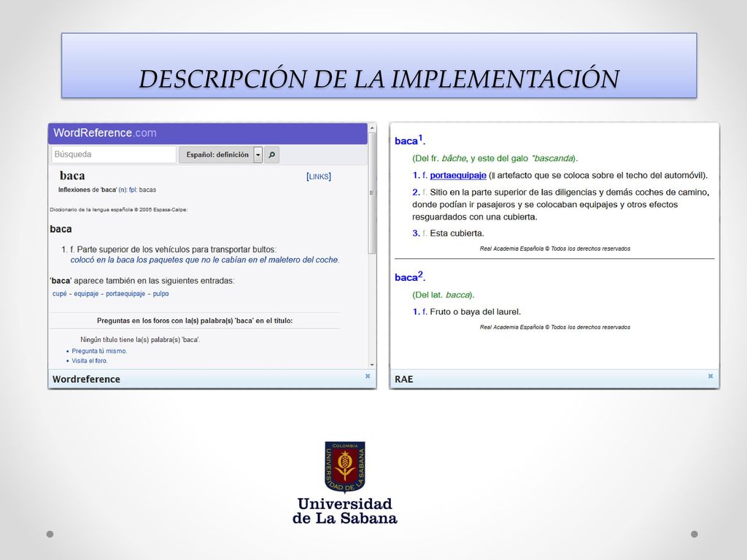Open the WordReference.com logo link

pos(105,133)
